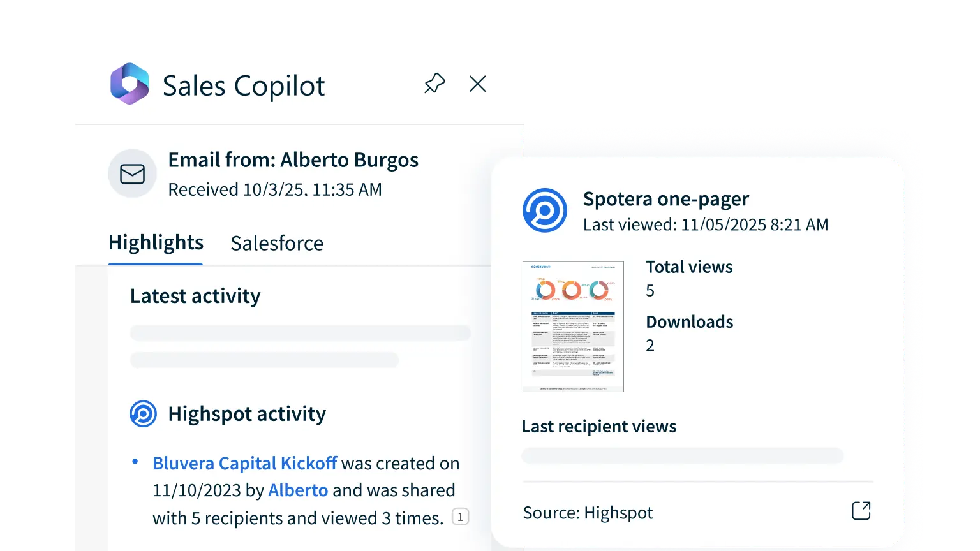This screenshot has height=551, width=980.
Task: Click the Sales Copilot logo icon
Action: (130, 84)
